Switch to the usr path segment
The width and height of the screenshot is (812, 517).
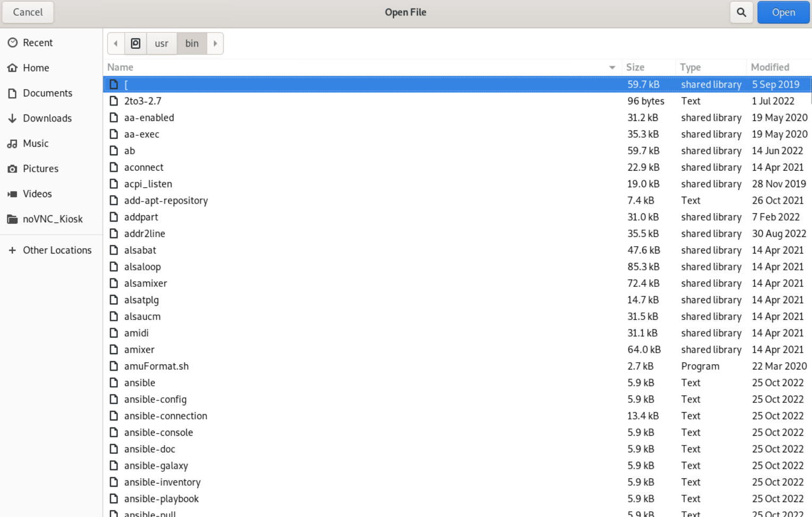point(161,43)
